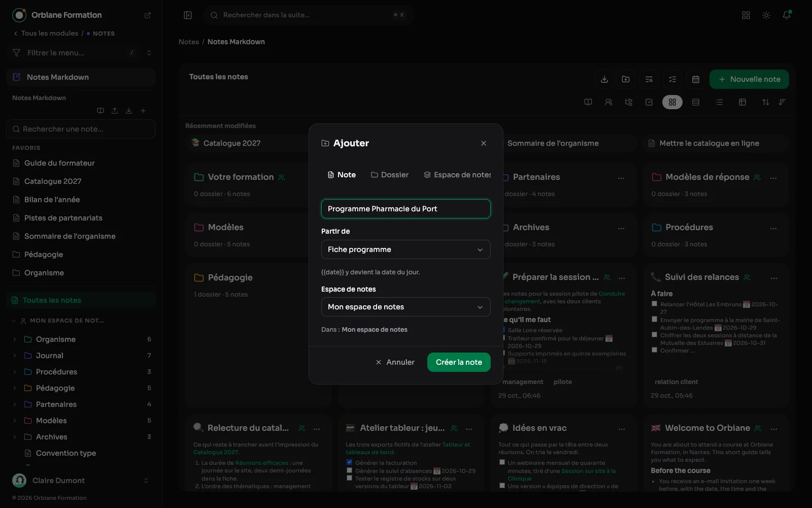This screenshot has width=812, height=508.
Task: Toggle the sidebar panel icon in top bar
Action: [188, 15]
